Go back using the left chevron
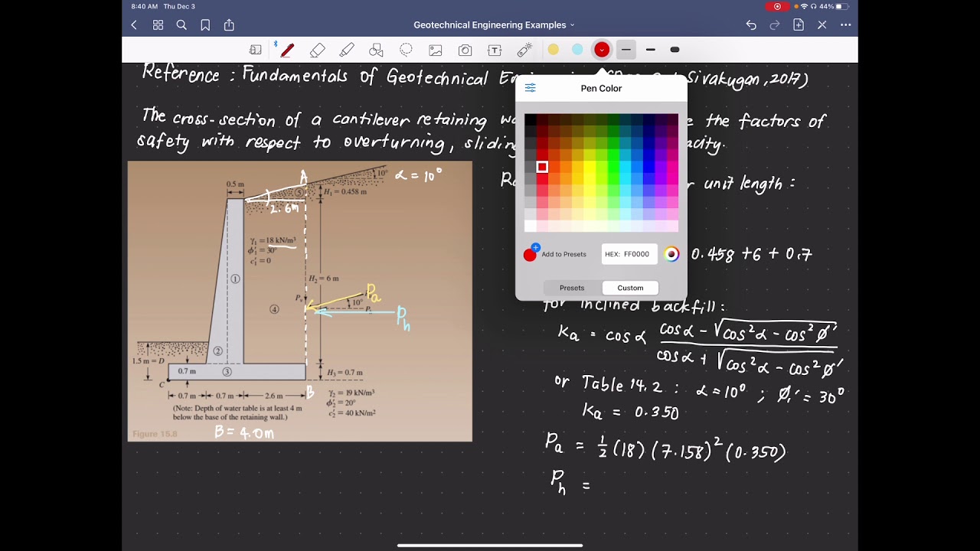Screen dimensions: 980x551 click(134, 25)
